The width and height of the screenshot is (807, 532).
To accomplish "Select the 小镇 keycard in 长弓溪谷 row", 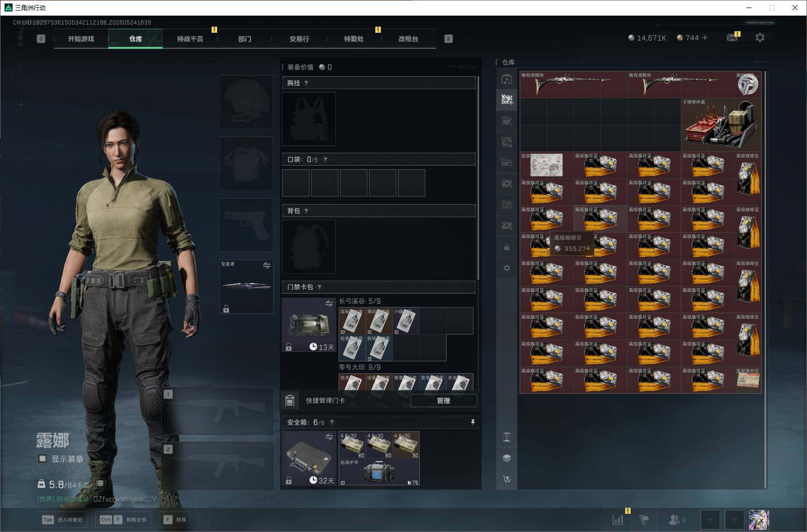I will click(406, 321).
